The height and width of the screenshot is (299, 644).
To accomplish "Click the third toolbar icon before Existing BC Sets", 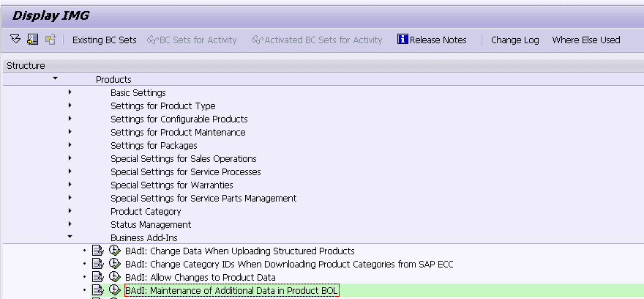I will click(50, 40).
